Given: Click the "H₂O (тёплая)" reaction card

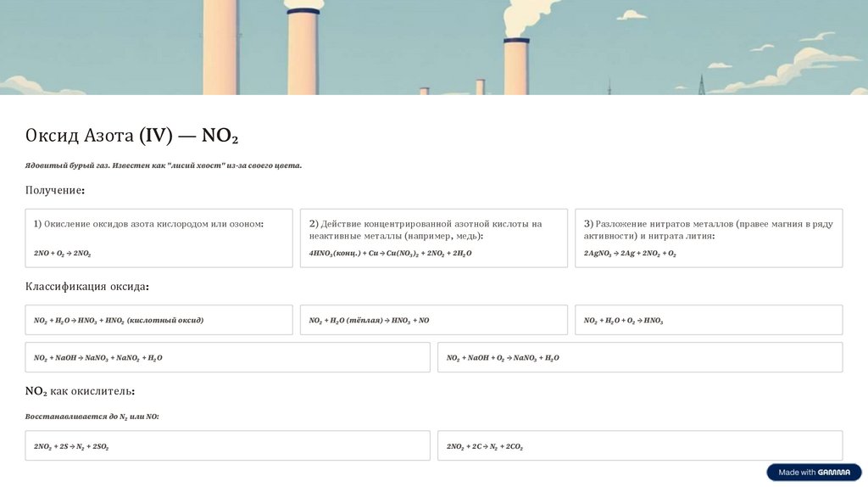Looking at the screenshot, I should [x=433, y=320].
